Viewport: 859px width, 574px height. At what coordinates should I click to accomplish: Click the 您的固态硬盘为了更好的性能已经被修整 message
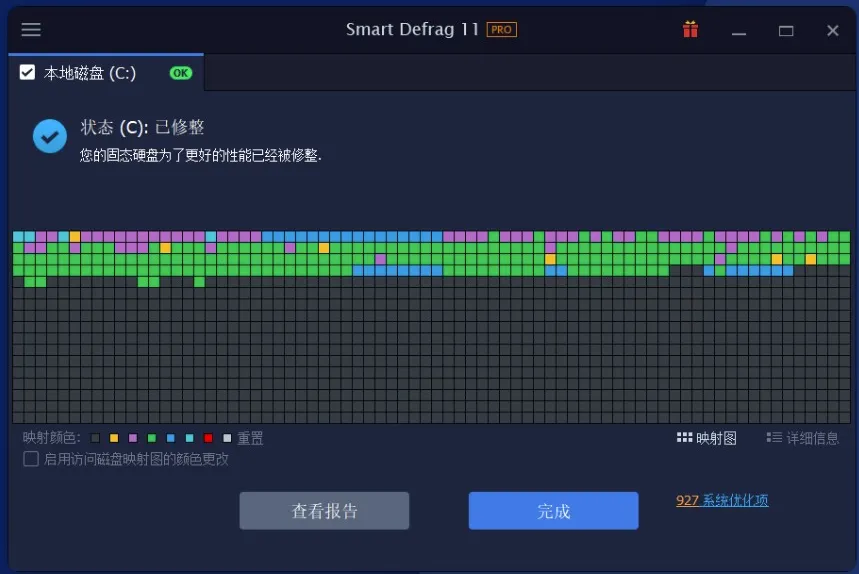201,156
